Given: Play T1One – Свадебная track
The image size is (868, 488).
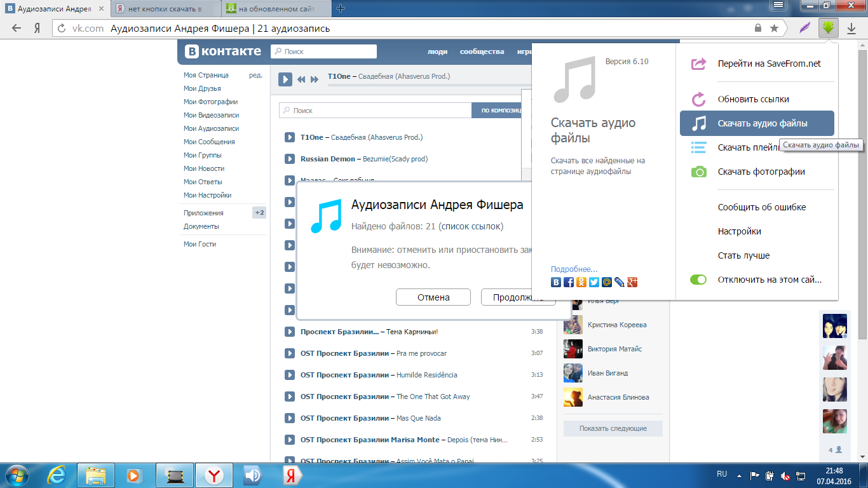Looking at the screenshot, I should [x=289, y=137].
